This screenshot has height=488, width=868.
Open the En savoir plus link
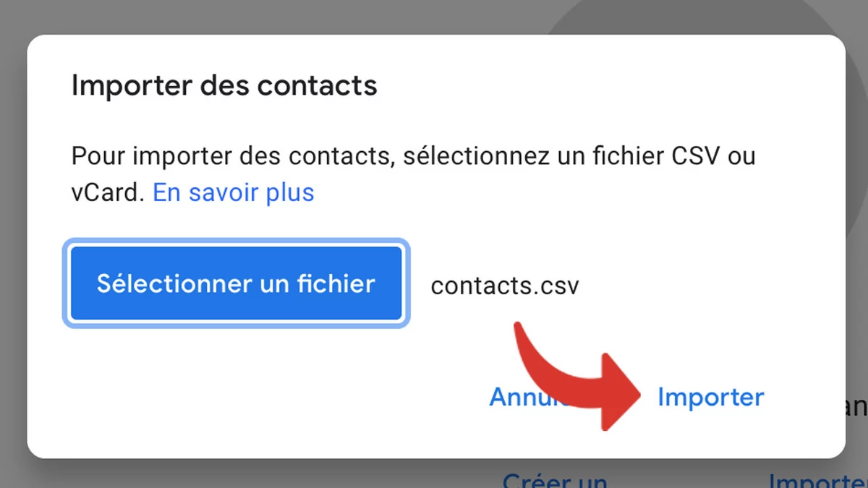[234, 193]
